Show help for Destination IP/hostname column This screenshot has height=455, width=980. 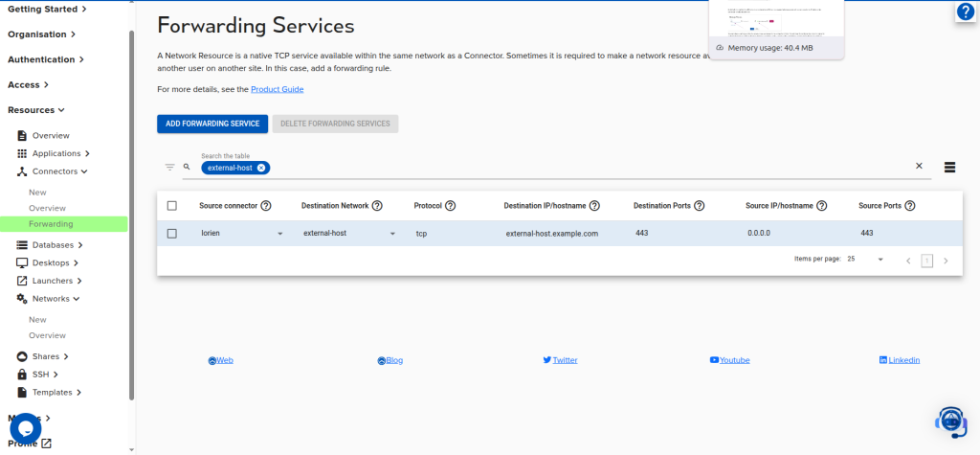point(594,206)
